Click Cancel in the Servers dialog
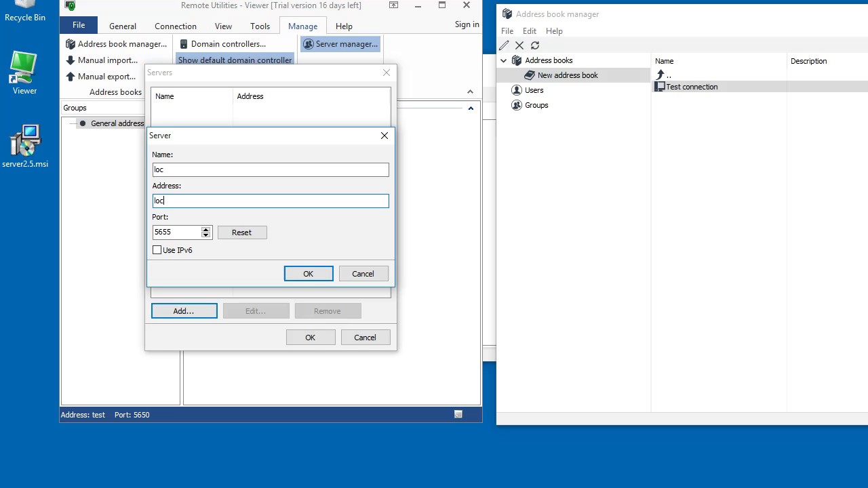 click(365, 338)
